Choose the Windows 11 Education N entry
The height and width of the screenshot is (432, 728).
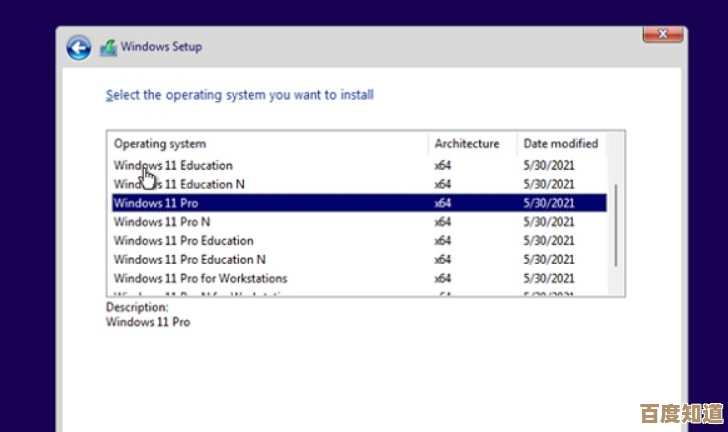tap(179, 184)
